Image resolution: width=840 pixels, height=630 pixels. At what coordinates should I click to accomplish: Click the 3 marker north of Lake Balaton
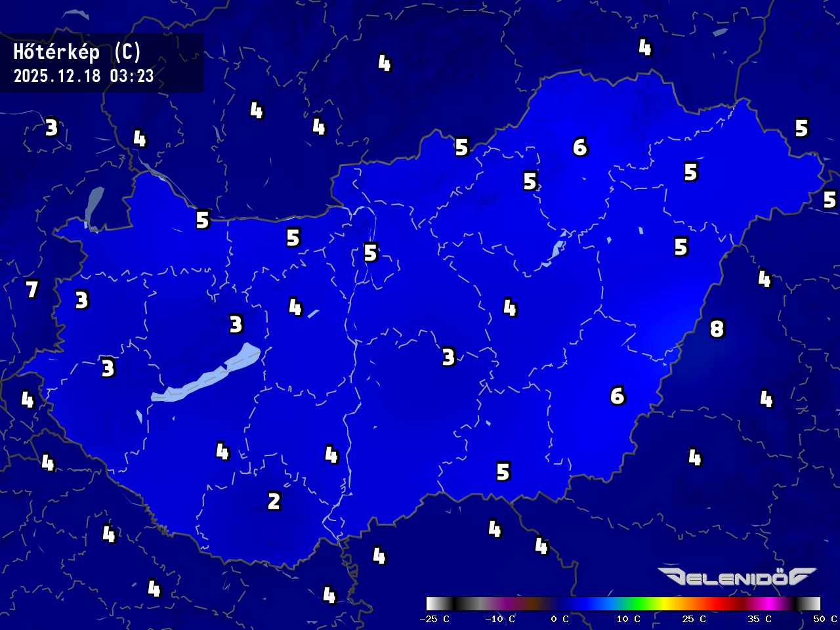(x=236, y=324)
